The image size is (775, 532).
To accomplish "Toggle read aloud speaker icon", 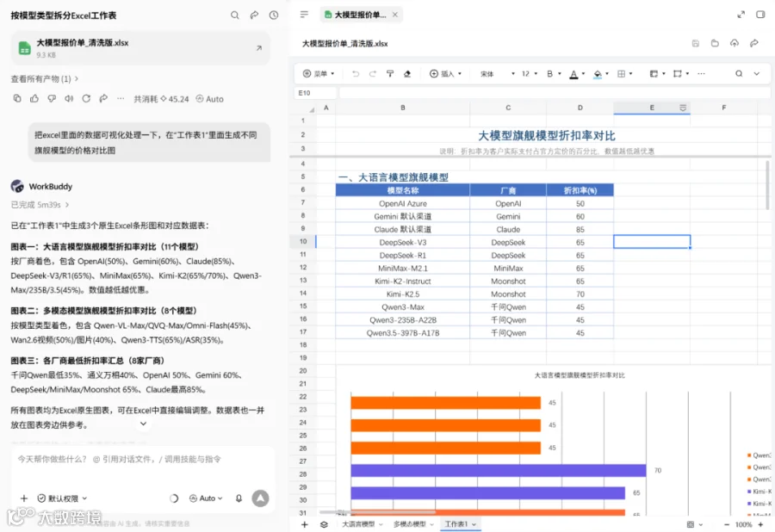I will click(69, 98).
